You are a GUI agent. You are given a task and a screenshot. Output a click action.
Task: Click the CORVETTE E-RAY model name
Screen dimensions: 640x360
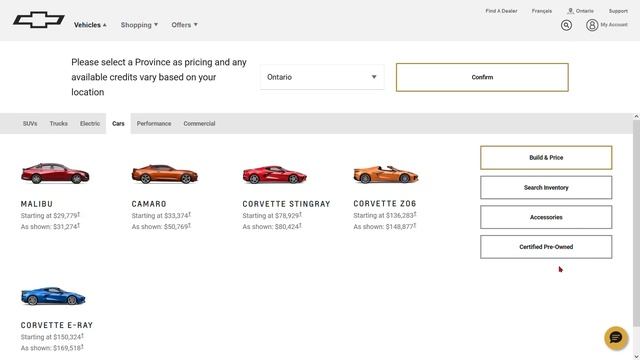[x=57, y=325]
